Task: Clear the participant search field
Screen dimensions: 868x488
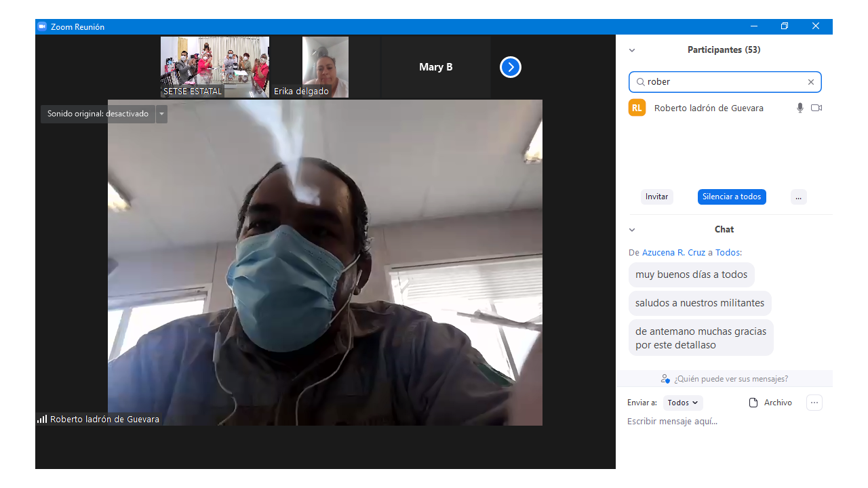Action: point(811,82)
